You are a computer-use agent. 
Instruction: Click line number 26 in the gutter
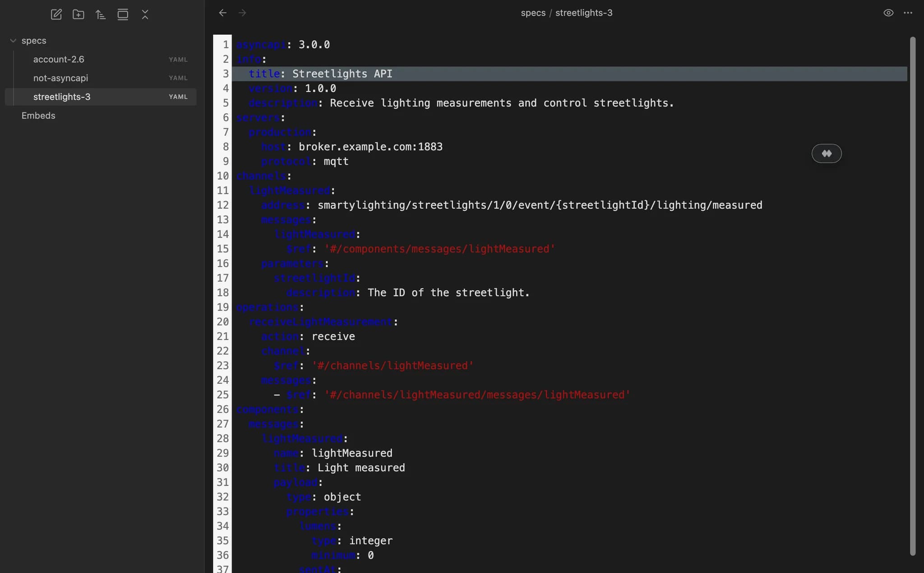point(223,410)
